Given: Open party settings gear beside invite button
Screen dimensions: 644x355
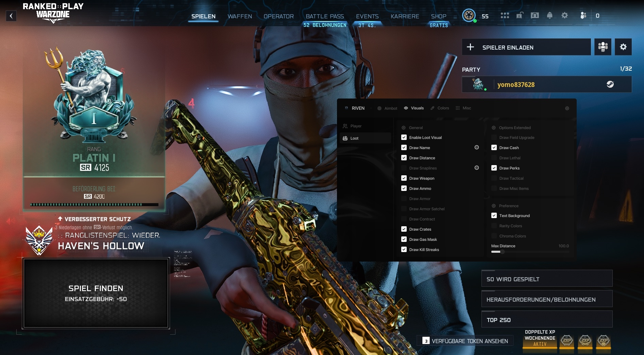Looking at the screenshot, I should [x=623, y=47].
